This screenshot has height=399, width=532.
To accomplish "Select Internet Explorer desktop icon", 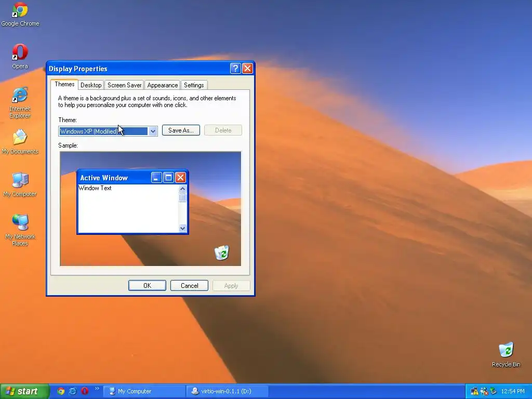I will coord(20,103).
